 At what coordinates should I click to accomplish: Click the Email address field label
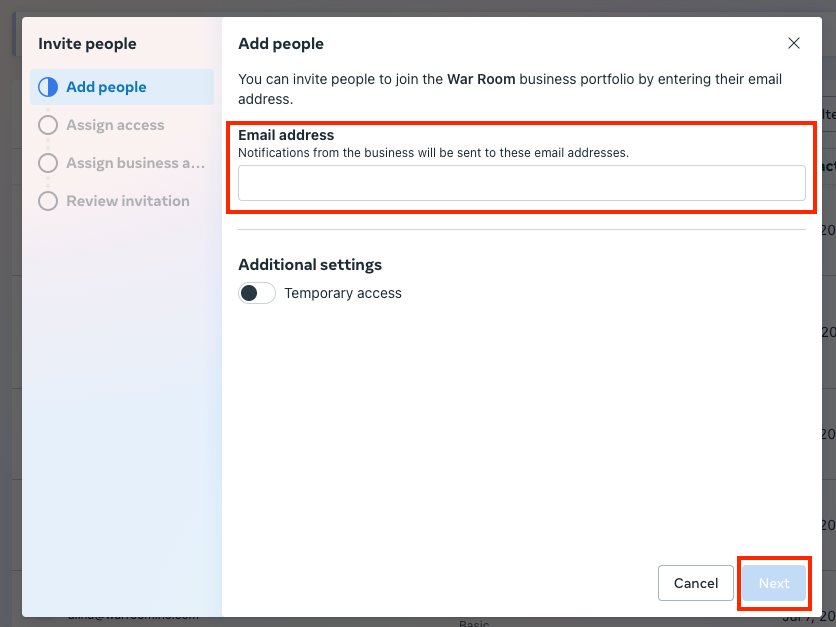coord(286,135)
